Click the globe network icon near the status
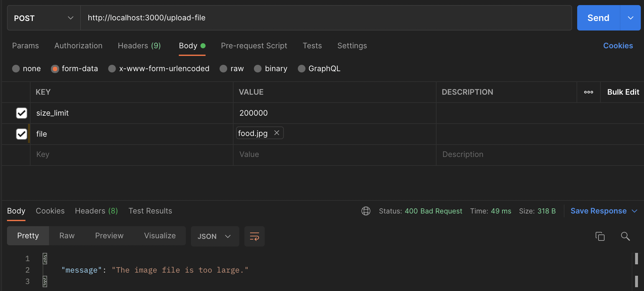This screenshot has height=291, width=644. (366, 211)
